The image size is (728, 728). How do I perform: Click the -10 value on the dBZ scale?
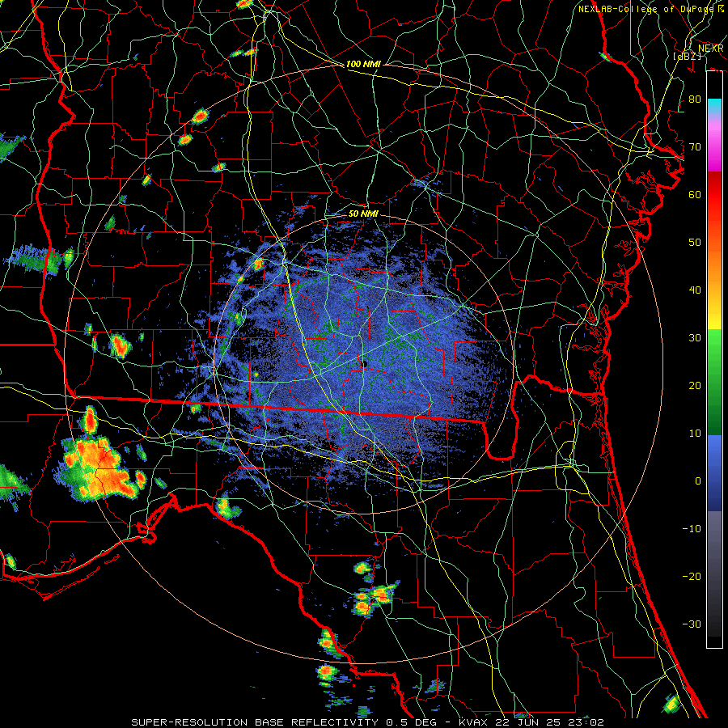click(x=692, y=529)
